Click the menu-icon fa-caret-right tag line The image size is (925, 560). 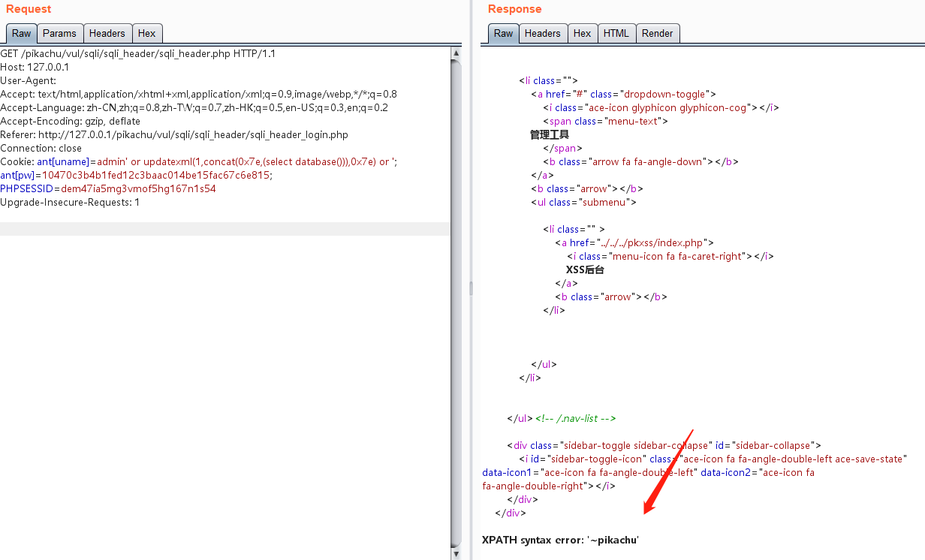670,256
